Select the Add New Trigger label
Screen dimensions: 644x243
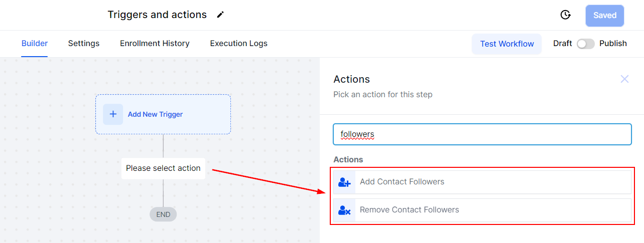tap(155, 114)
